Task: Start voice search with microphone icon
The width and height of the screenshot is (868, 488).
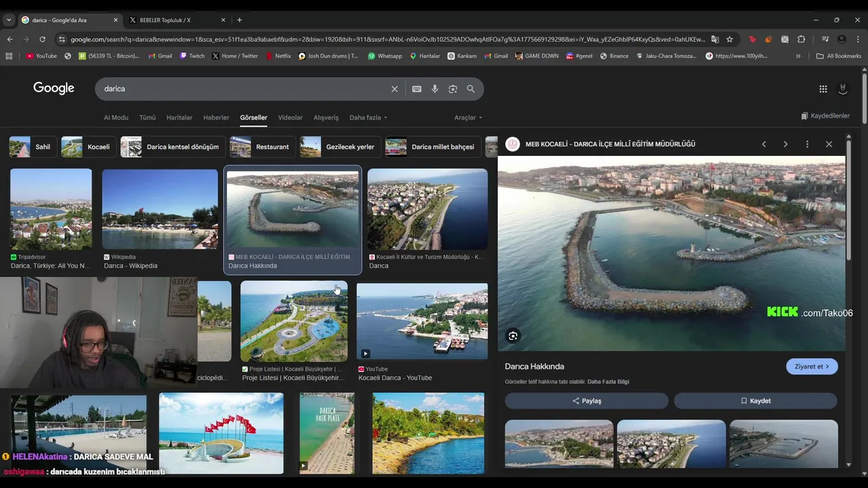Action: (435, 89)
